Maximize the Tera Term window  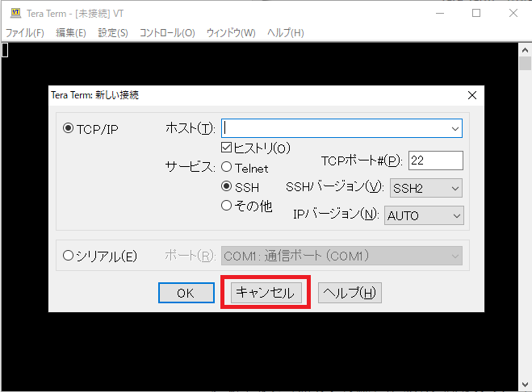(476, 13)
